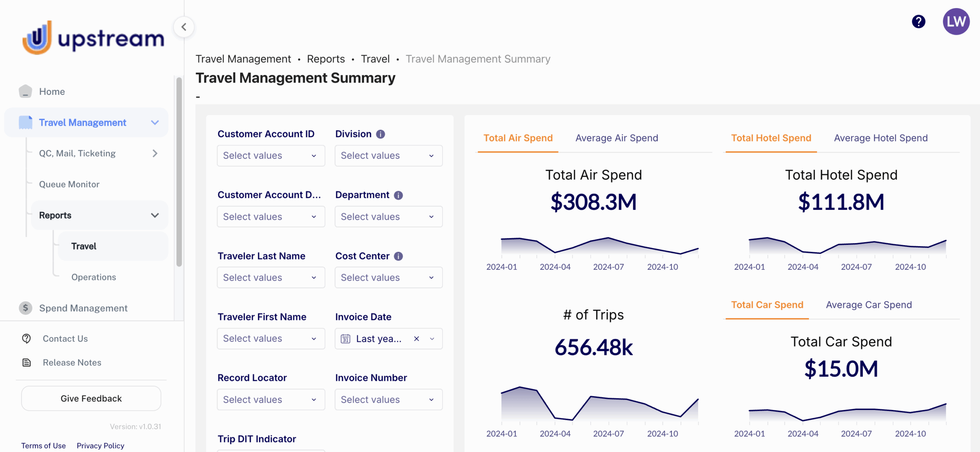This screenshot has width=980, height=452.
Task: Click the Division info icon
Action: [x=381, y=134]
